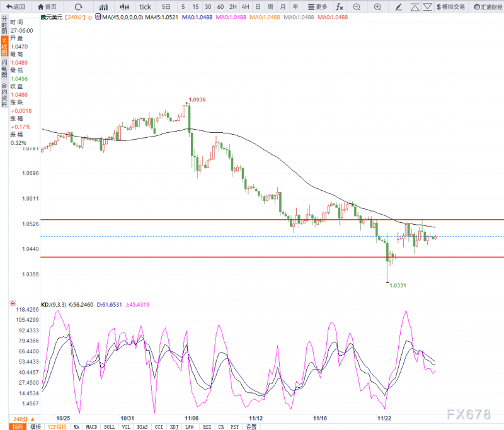This screenshot has width=504, height=430.
Task: Click the upper red horizontal resistance line
Action: click(272, 220)
